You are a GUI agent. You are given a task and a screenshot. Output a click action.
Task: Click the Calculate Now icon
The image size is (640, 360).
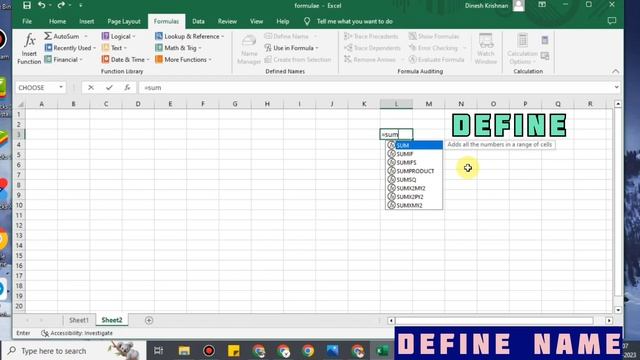coord(544,40)
